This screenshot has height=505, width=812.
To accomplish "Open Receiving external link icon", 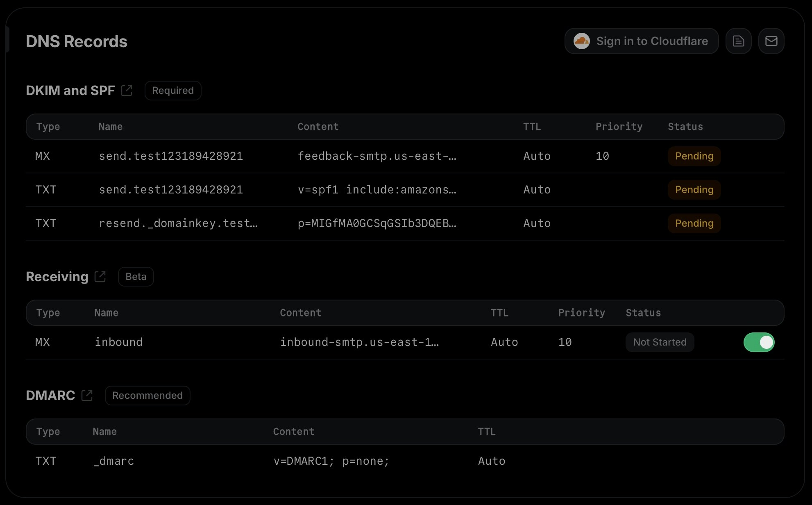I will coord(100,277).
